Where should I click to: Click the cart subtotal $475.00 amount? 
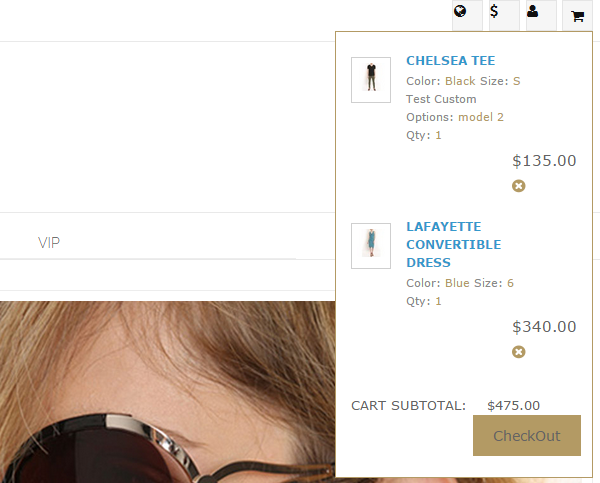pos(513,406)
